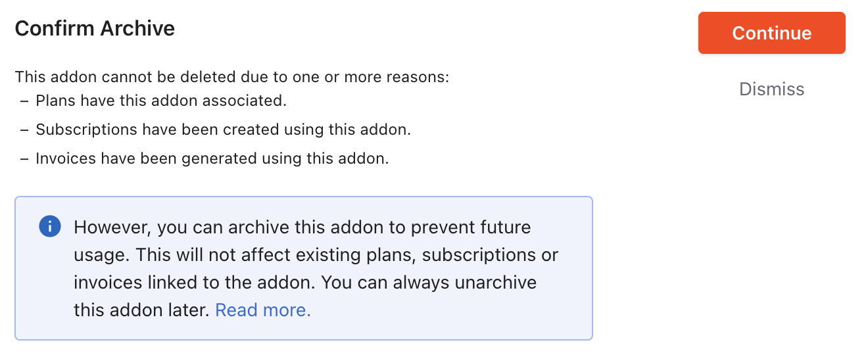
Task: Dismiss the Confirm Archive dialog
Action: click(x=771, y=89)
